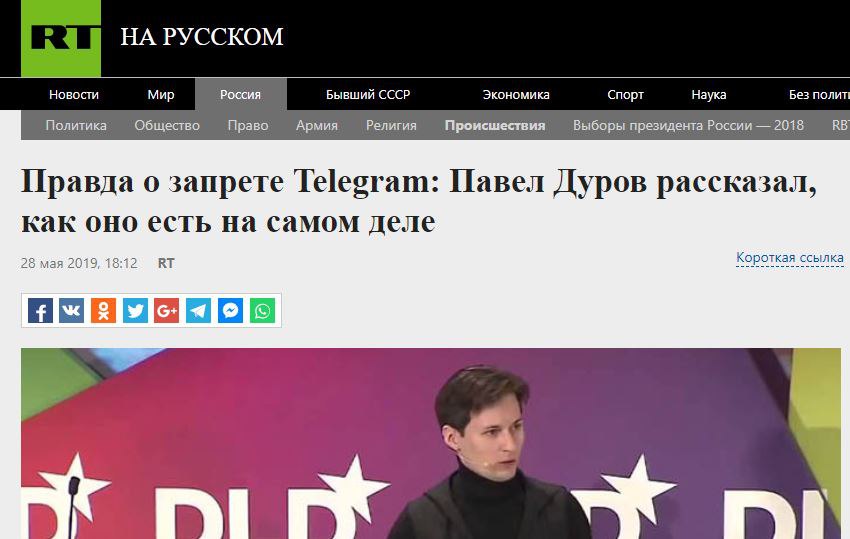Select the Мир navigation item
850x539 pixels.
(160, 94)
